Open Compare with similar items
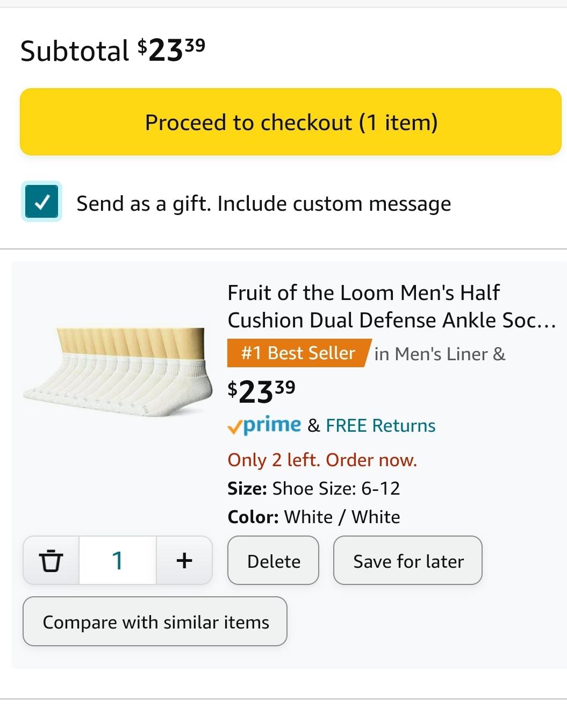 [x=155, y=622]
